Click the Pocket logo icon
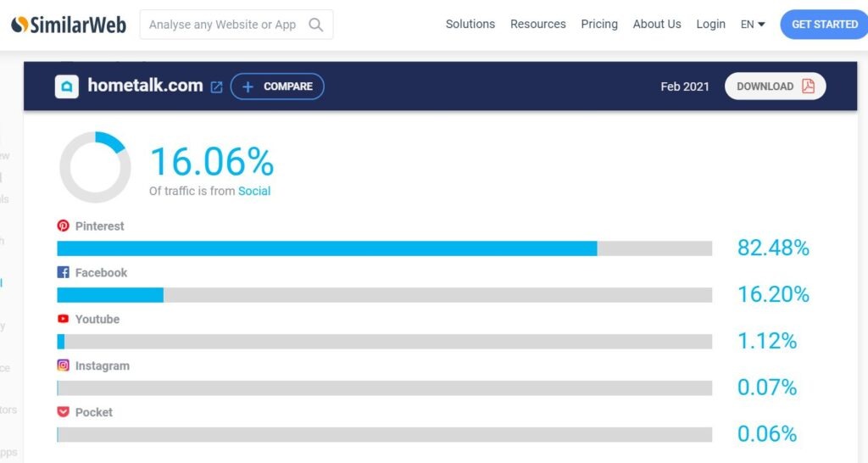 63,411
